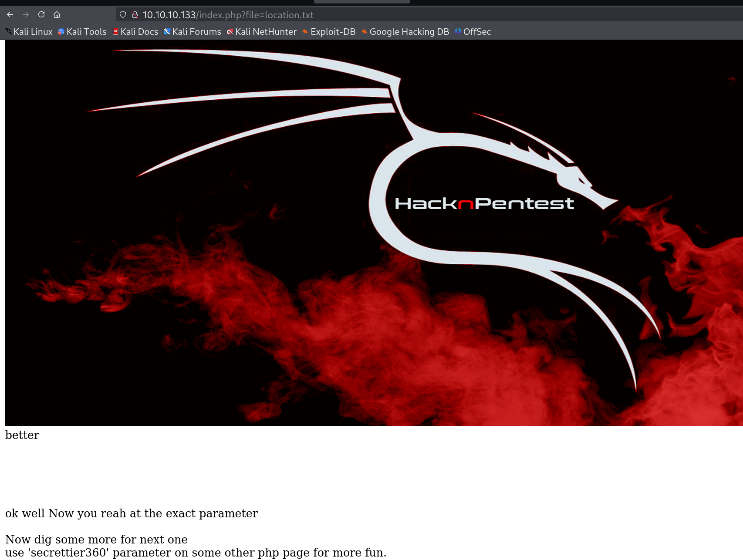Open the Kali NetHunter bookmark
Viewport: 743px width, 560px height.
(262, 32)
